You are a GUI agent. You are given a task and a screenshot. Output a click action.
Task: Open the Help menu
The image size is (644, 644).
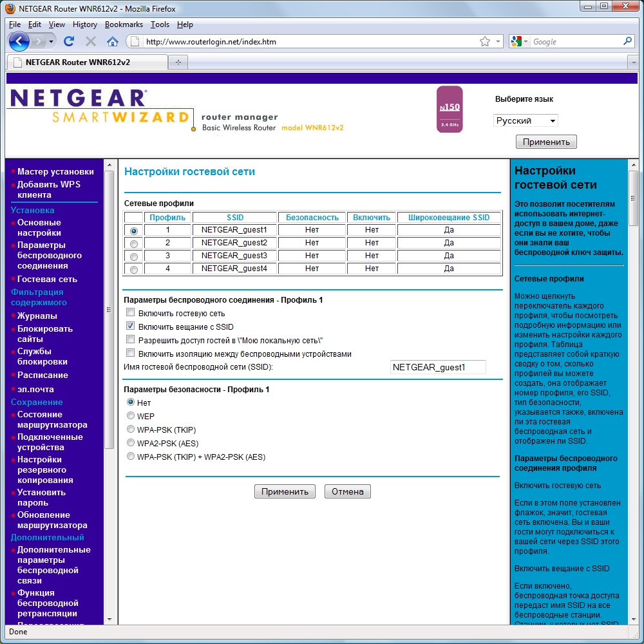click(x=185, y=24)
